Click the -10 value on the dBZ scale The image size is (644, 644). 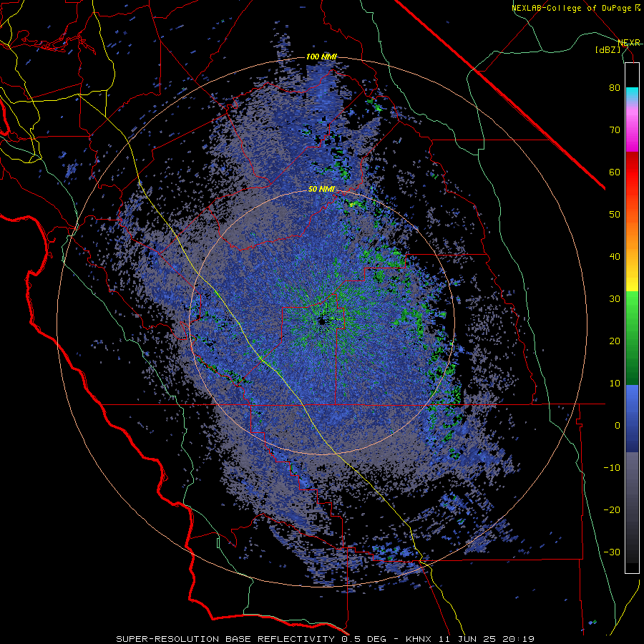[612, 468]
